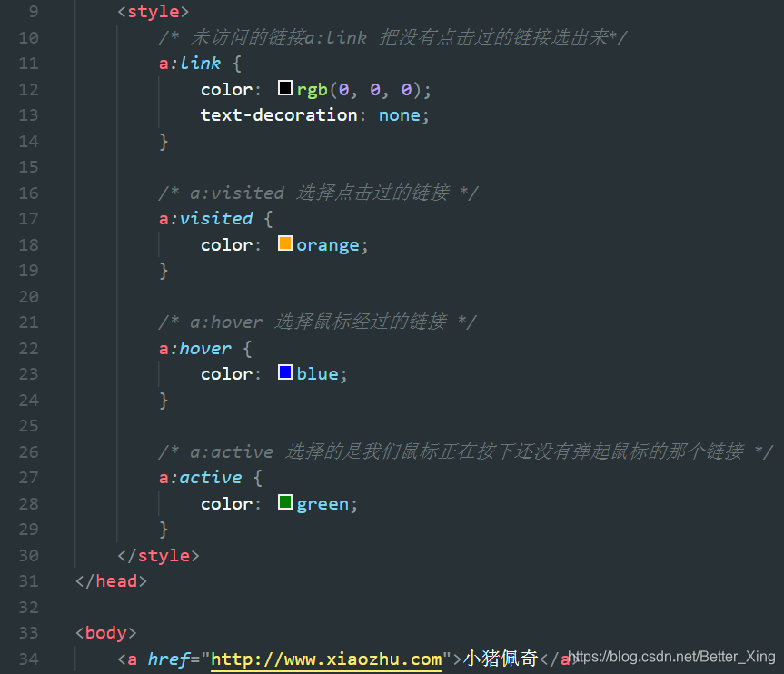
Task: Click the comment '/* a:visited 选择点击过的链接 */'
Action: (319, 193)
